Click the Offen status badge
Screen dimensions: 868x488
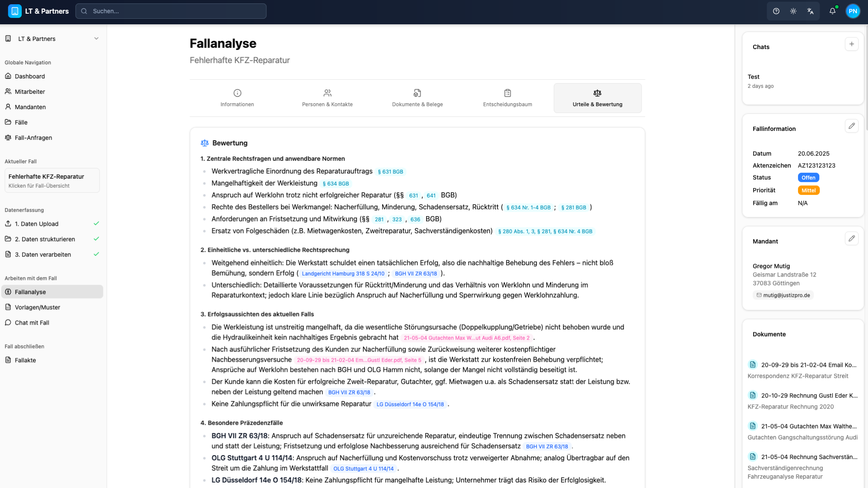pyautogui.click(x=808, y=177)
